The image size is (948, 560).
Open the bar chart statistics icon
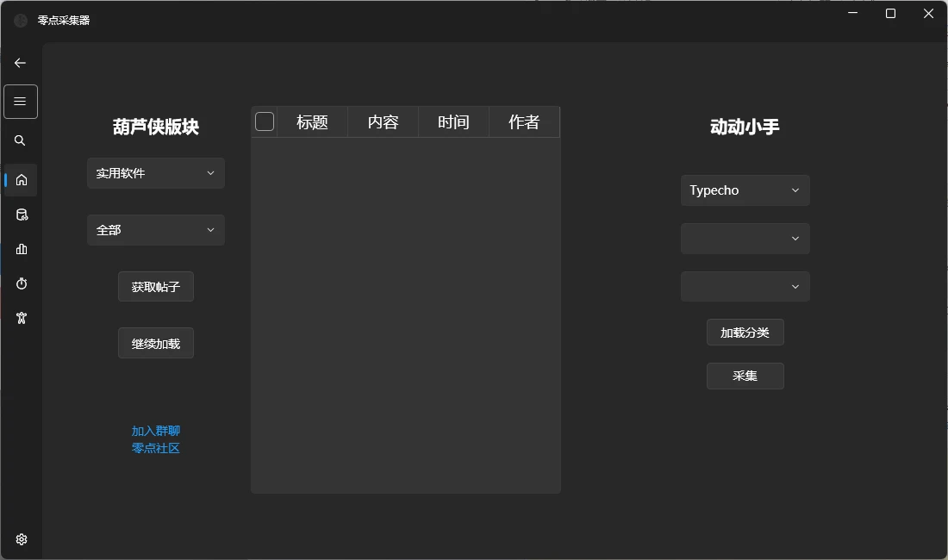[22, 249]
